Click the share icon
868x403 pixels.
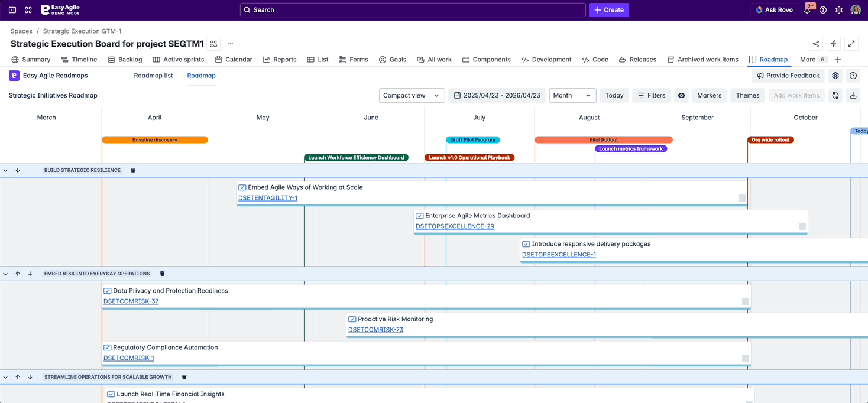coord(815,44)
